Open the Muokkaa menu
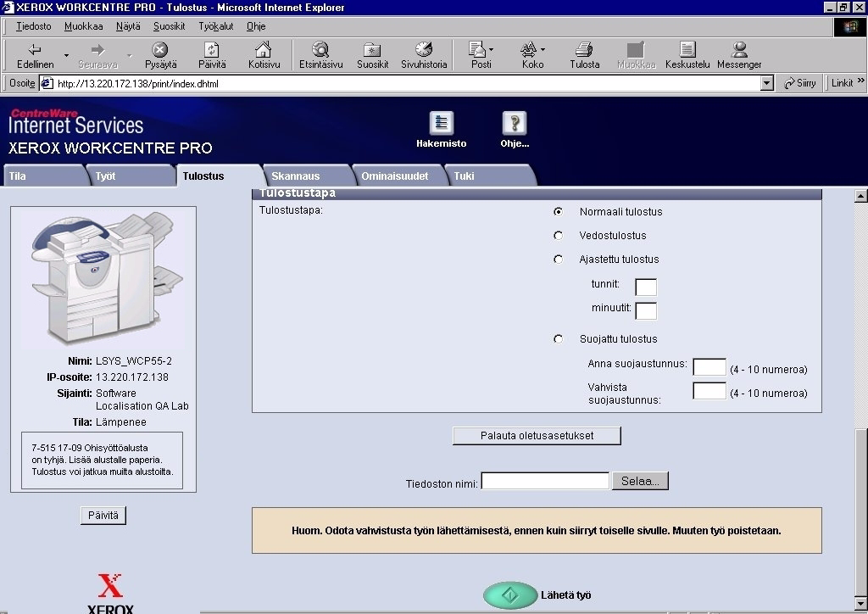 [x=83, y=26]
